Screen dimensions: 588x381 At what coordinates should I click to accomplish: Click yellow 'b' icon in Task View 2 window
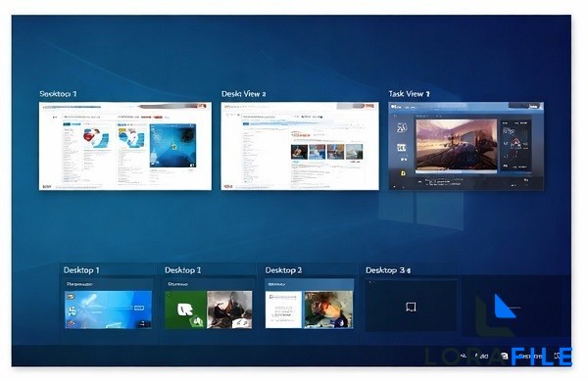(x=403, y=173)
